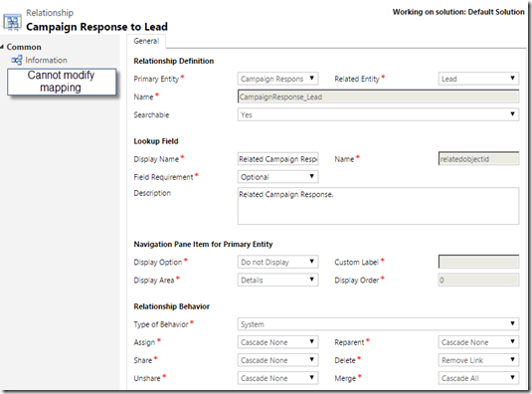Click the Cannot modify mapping callout box
This screenshot has height=394, width=532.
62,82
